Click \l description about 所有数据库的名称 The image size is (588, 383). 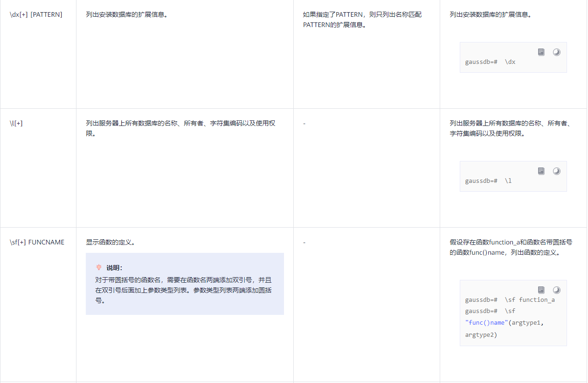pyautogui.click(x=180, y=128)
